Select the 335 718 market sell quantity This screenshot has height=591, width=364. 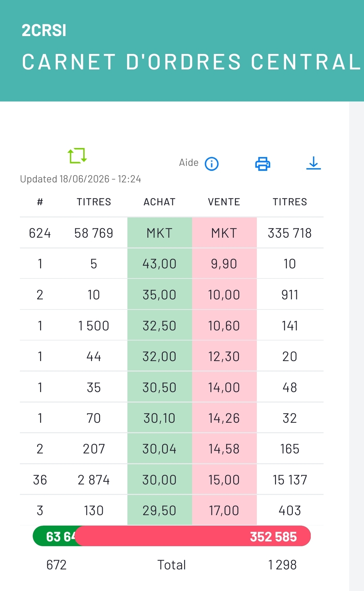coord(290,233)
